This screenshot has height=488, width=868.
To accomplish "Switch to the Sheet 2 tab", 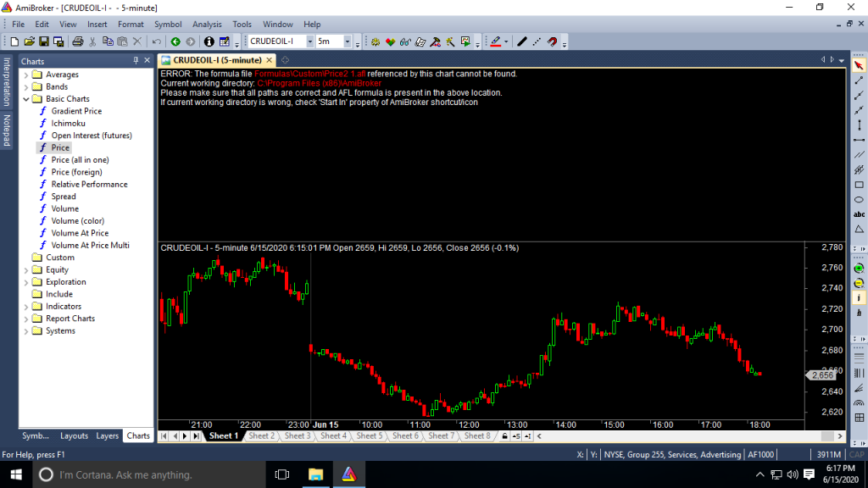I will tap(261, 436).
